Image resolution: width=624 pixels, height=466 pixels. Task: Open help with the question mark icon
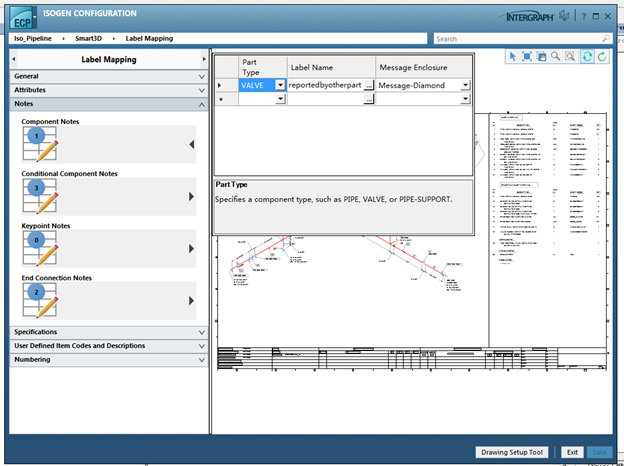[583, 16]
